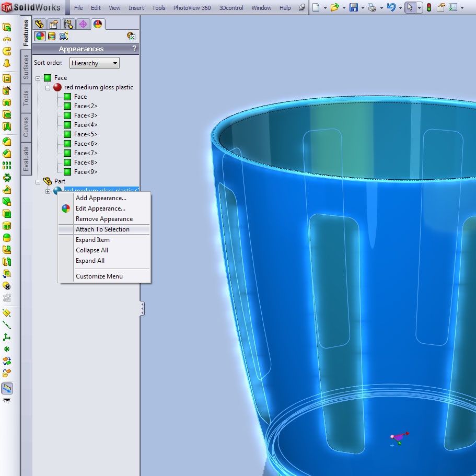
Task: Click the Print icon in the toolbar
Action: tap(372, 7)
